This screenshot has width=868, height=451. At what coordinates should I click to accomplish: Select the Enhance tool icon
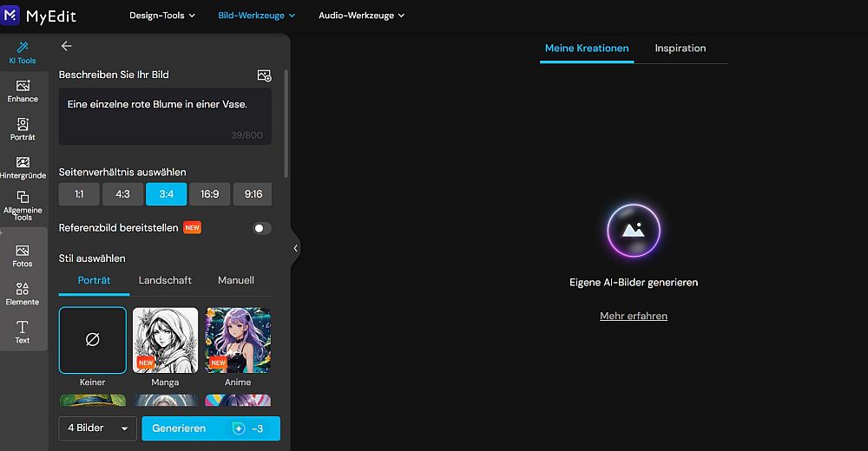(23, 90)
